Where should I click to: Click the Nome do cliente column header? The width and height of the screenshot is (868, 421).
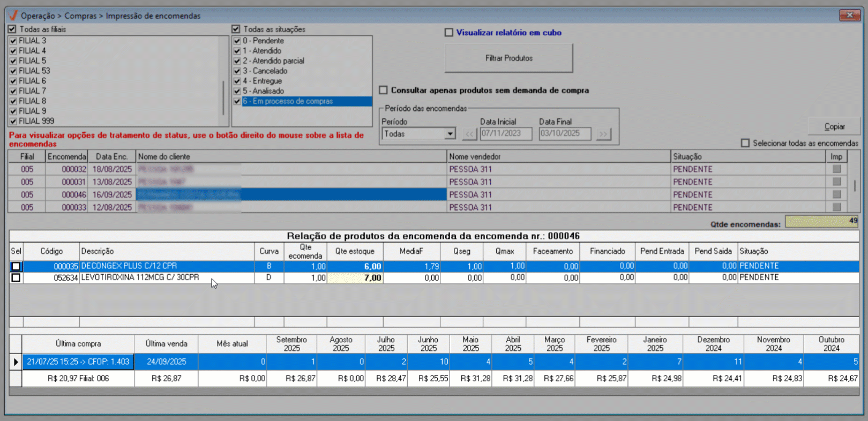coord(291,156)
